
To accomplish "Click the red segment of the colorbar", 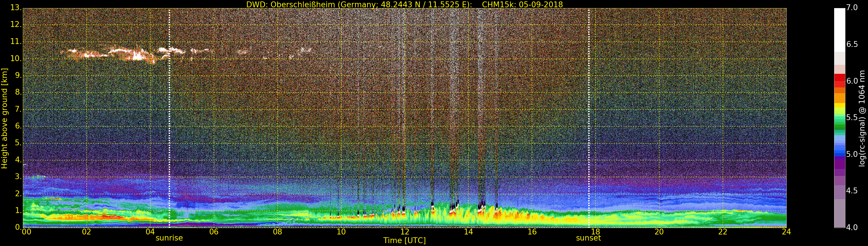I will point(839,80).
